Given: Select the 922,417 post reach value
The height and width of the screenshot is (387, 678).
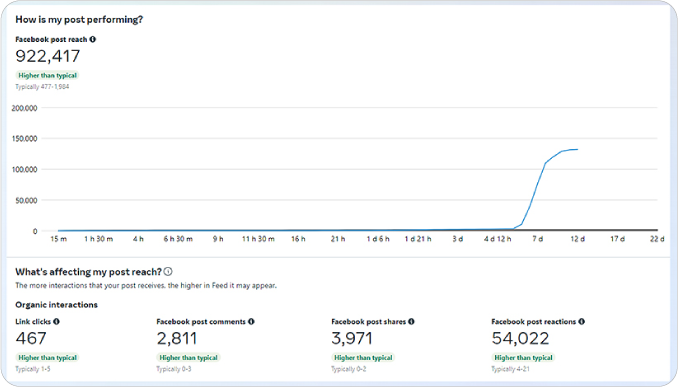Looking at the screenshot, I should pyautogui.click(x=48, y=56).
